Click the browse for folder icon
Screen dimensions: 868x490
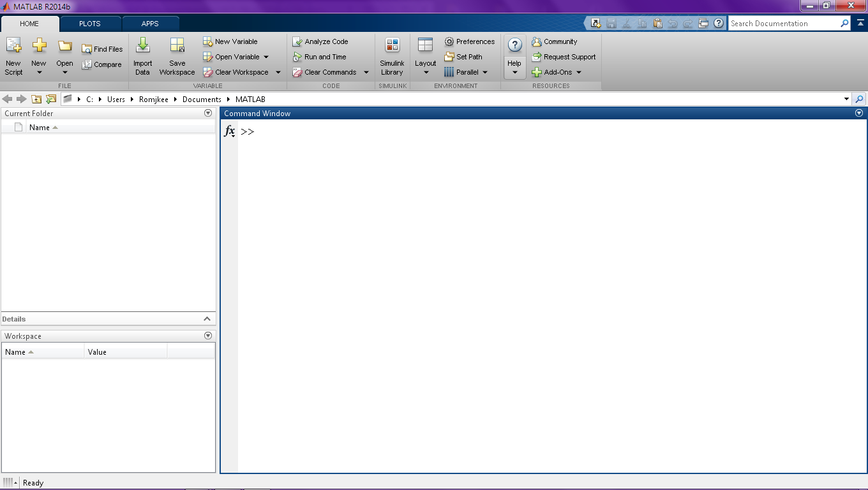(x=51, y=99)
